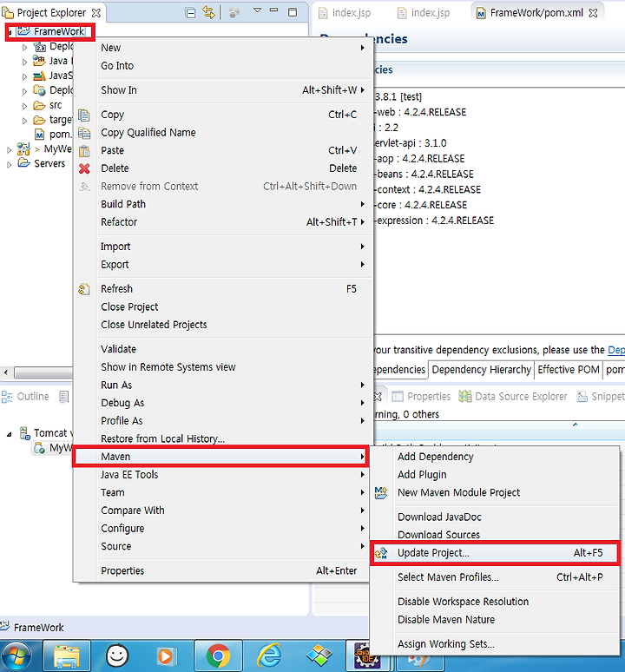
Task: Open the Team submenu
Action: pos(220,493)
